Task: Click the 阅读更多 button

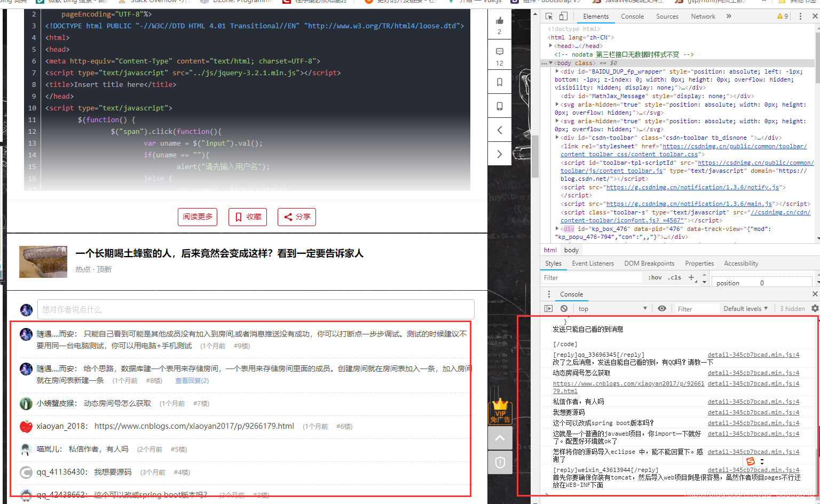Action: 198,217
